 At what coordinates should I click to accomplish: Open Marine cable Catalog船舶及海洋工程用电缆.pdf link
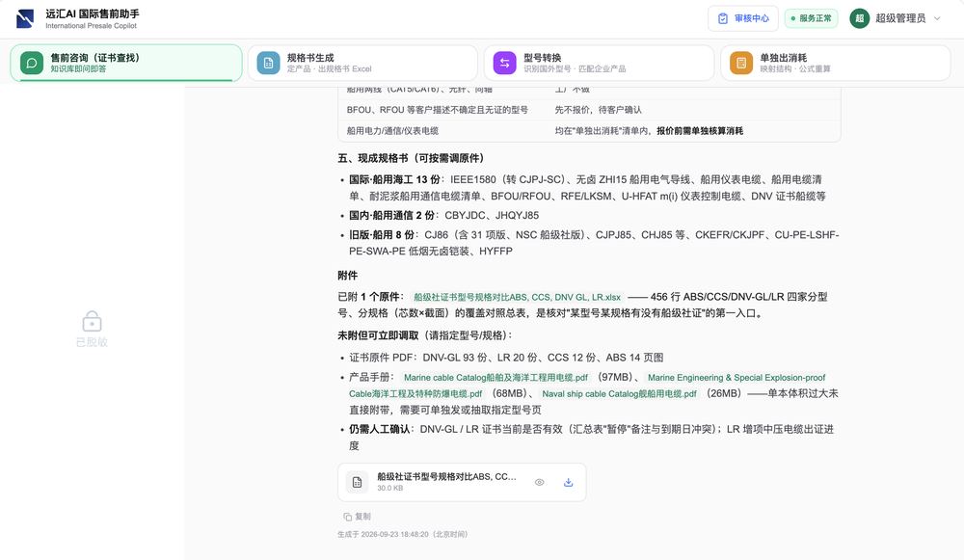pyautogui.click(x=495, y=378)
